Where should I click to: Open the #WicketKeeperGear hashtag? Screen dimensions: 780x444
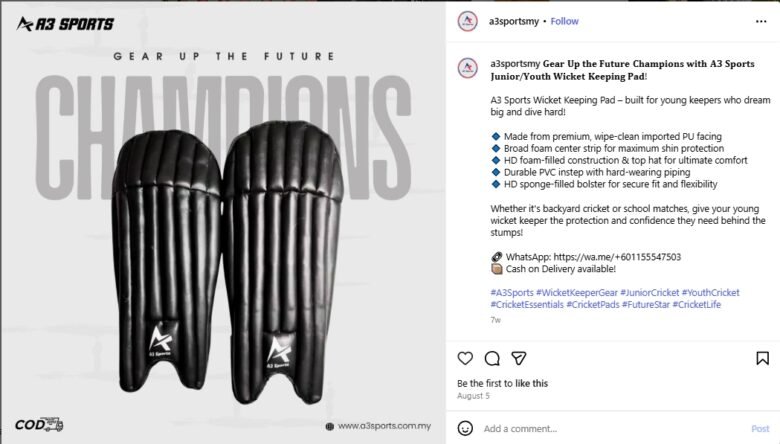click(x=579, y=292)
